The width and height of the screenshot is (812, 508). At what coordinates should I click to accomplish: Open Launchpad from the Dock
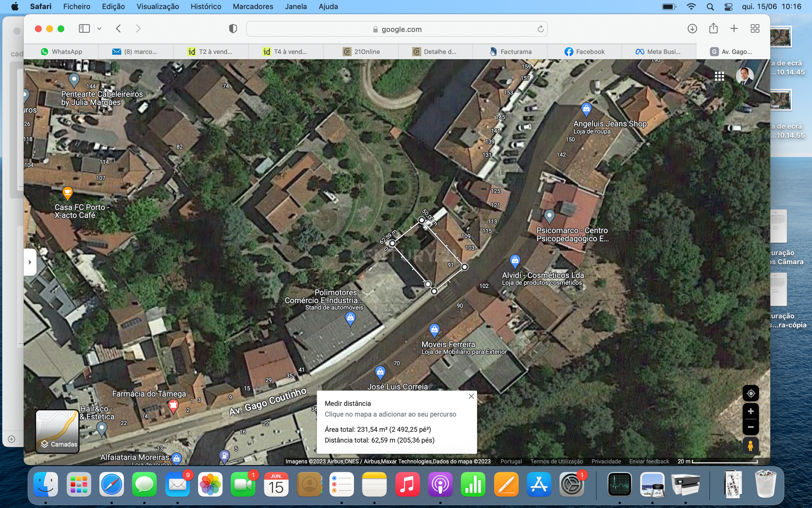pyautogui.click(x=79, y=484)
